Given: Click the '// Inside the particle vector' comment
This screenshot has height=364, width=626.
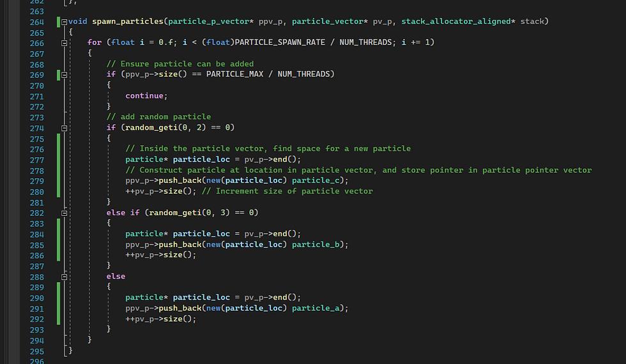Looking at the screenshot, I should (x=268, y=148).
